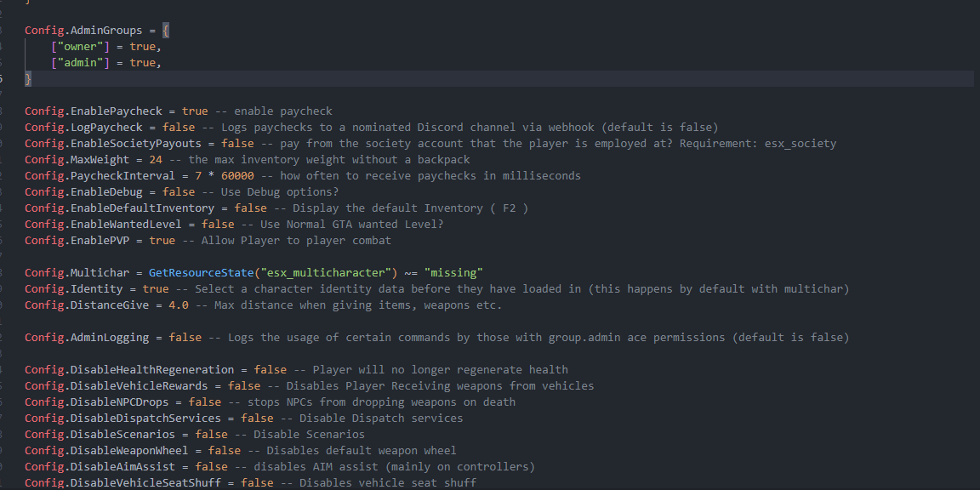This screenshot has width=980, height=490.
Task: Click the false value of Config.DisableHealthRegeneration
Action: [271, 369]
